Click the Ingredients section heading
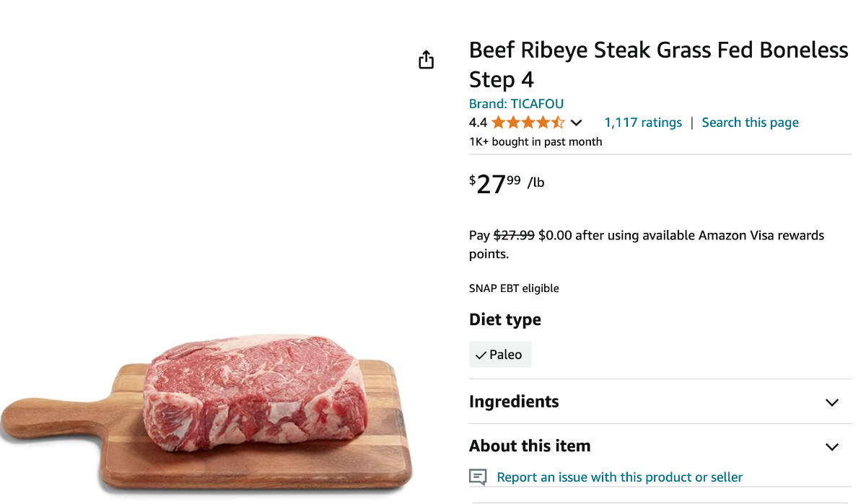866x504 pixels. (514, 402)
